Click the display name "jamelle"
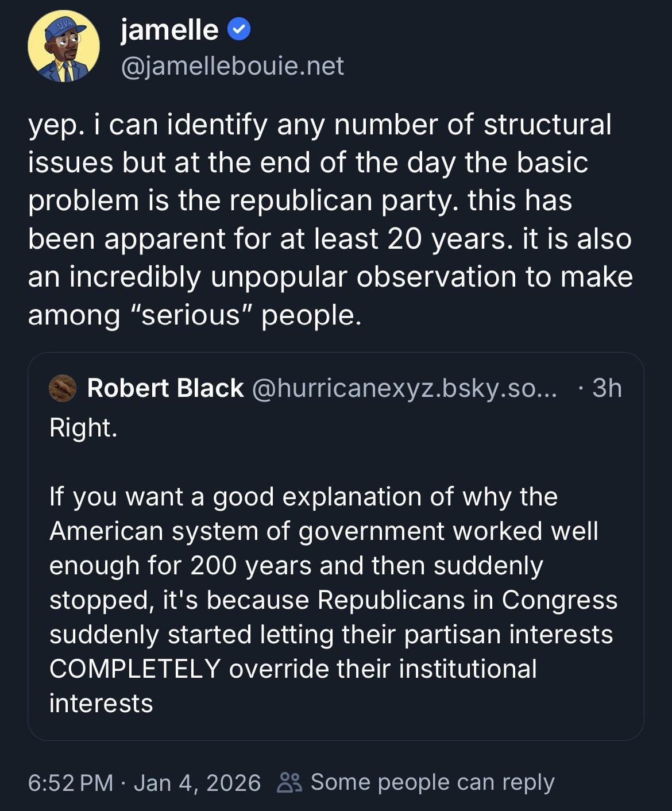This screenshot has height=811, width=672. click(x=169, y=30)
